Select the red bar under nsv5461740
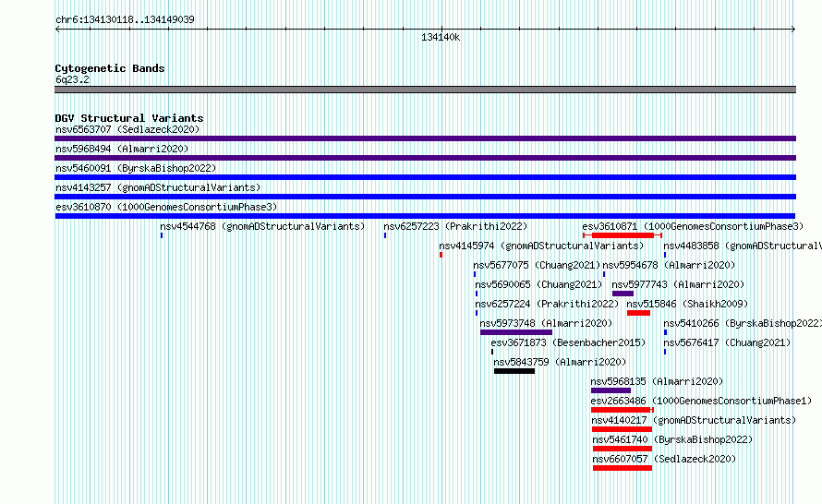The width and height of the screenshot is (822, 504). pos(623,449)
